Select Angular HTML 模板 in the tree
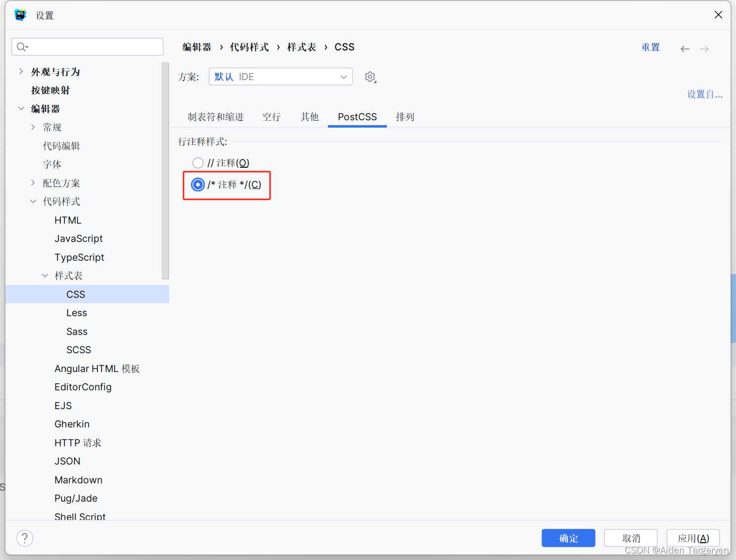 click(x=97, y=369)
